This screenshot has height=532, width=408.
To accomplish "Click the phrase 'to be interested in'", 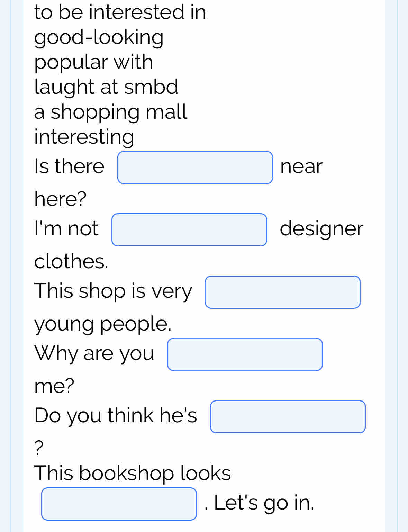I will [120, 12].
